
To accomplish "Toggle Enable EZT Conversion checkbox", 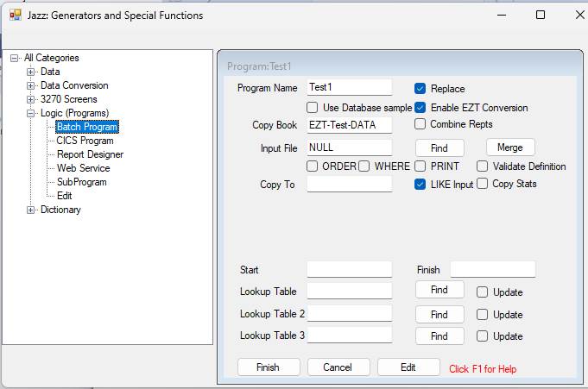I will click(x=420, y=108).
